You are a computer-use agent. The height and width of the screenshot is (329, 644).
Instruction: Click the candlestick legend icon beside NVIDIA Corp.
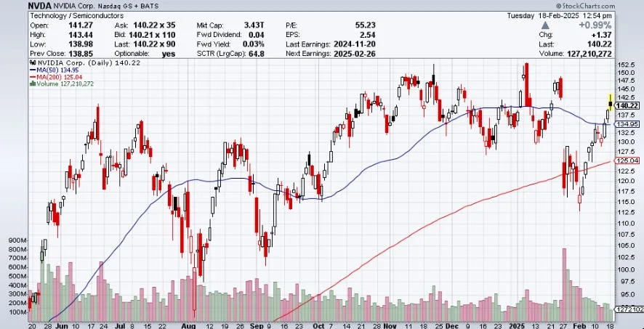pyautogui.click(x=32, y=63)
